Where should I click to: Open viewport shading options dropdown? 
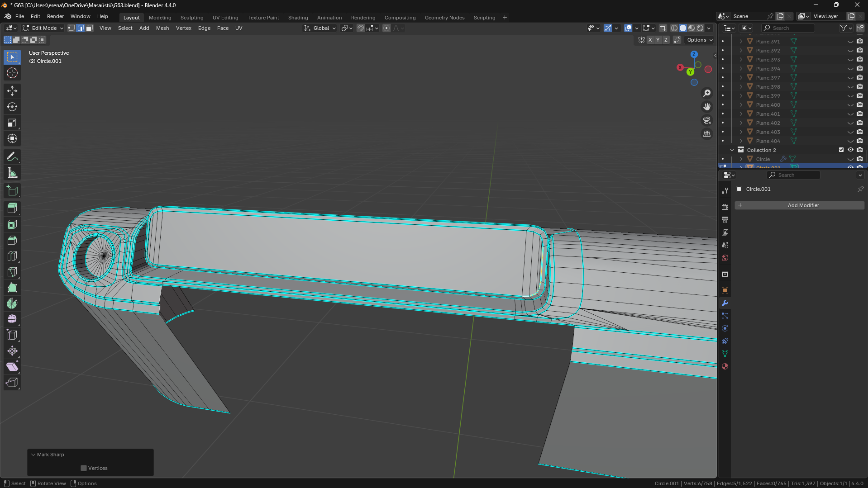click(x=709, y=28)
